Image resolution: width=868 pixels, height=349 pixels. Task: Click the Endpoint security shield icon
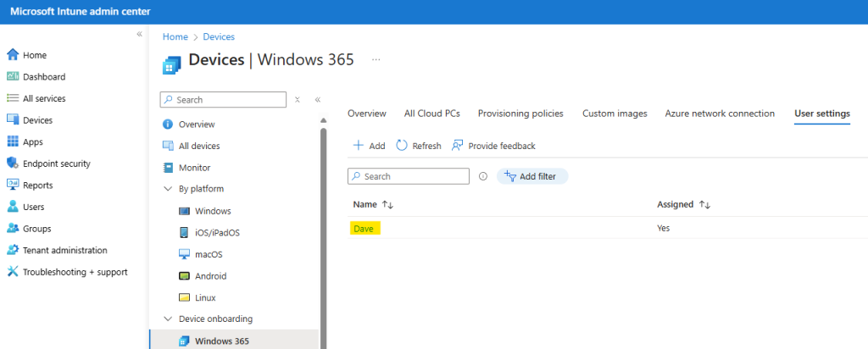13,163
